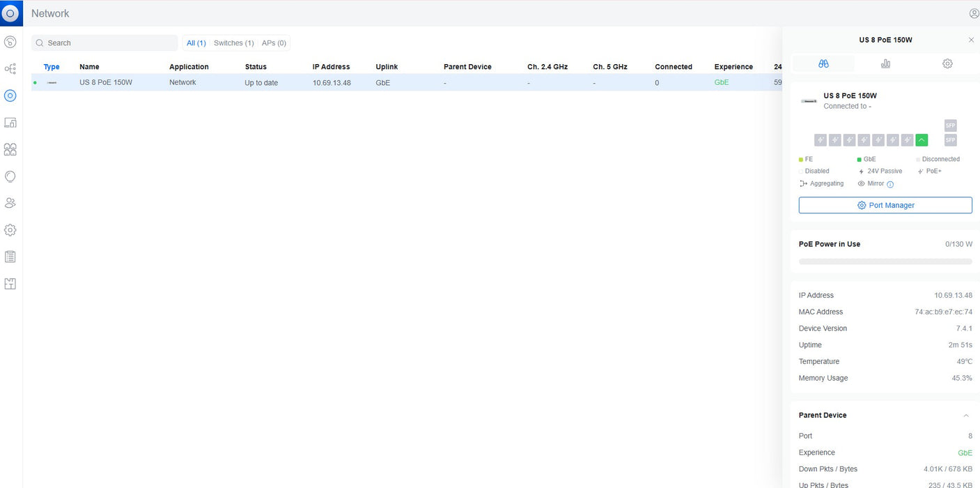Image resolution: width=980 pixels, height=488 pixels.
Task: Filter devices by All (1) tab
Action: [x=196, y=43]
